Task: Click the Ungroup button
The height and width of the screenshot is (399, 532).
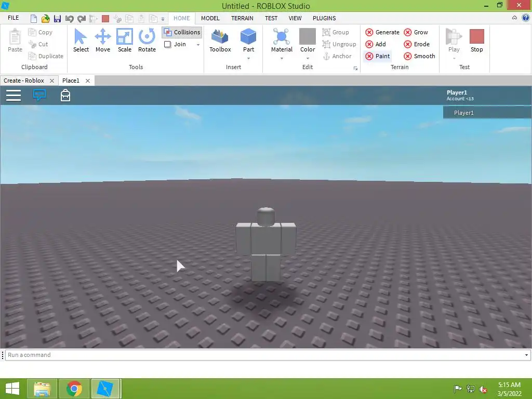Action: (x=339, y=44)
